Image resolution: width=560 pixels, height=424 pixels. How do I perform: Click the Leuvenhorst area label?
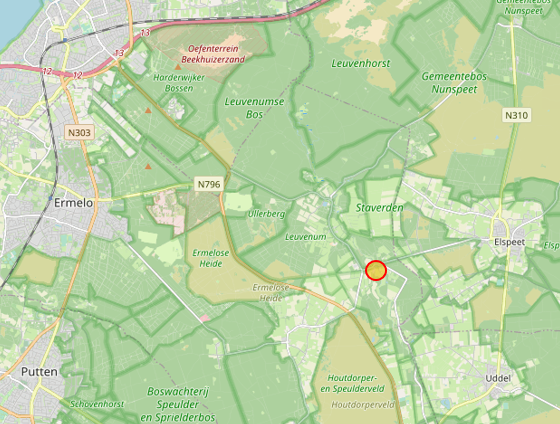[x=361, y=64]
